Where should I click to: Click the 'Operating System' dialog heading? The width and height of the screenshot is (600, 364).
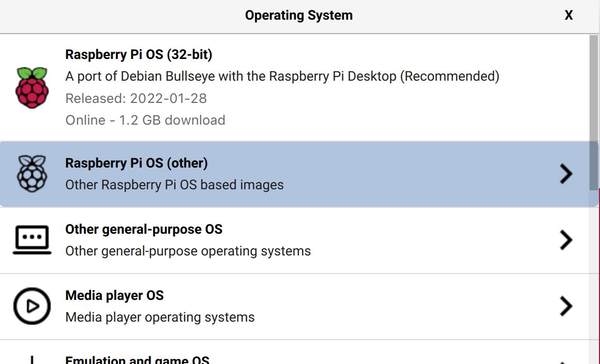[x=299, y=16]
